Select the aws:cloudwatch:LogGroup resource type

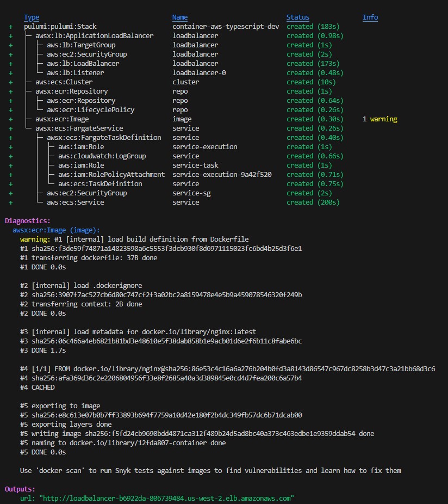[102, 156]
